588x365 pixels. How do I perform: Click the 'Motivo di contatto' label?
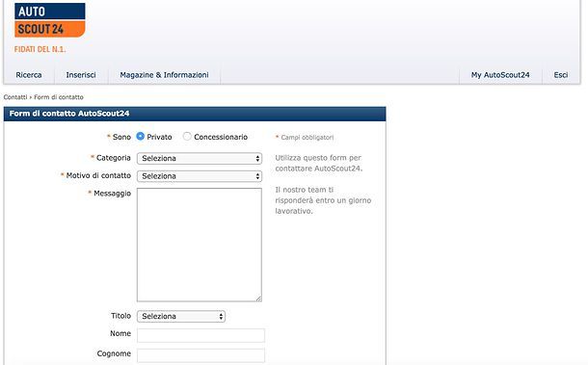click(x=98, y=175)
